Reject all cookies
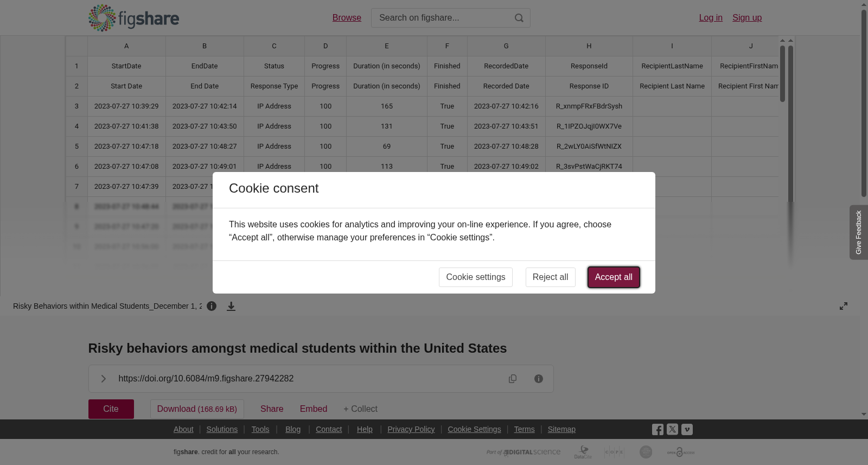This screenshot has height=465, width=868. coord(550,277)
